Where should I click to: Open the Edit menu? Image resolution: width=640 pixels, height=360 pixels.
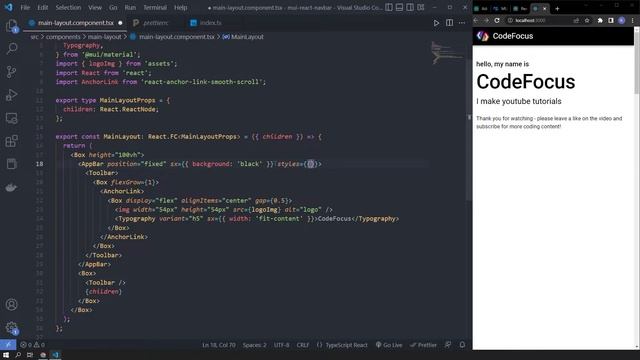pos(42,7)
